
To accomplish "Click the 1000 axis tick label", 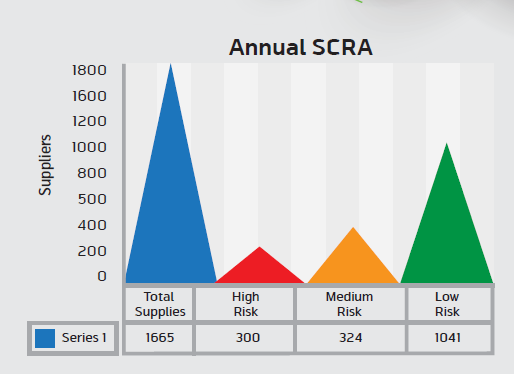I will [x=89, y=147].
